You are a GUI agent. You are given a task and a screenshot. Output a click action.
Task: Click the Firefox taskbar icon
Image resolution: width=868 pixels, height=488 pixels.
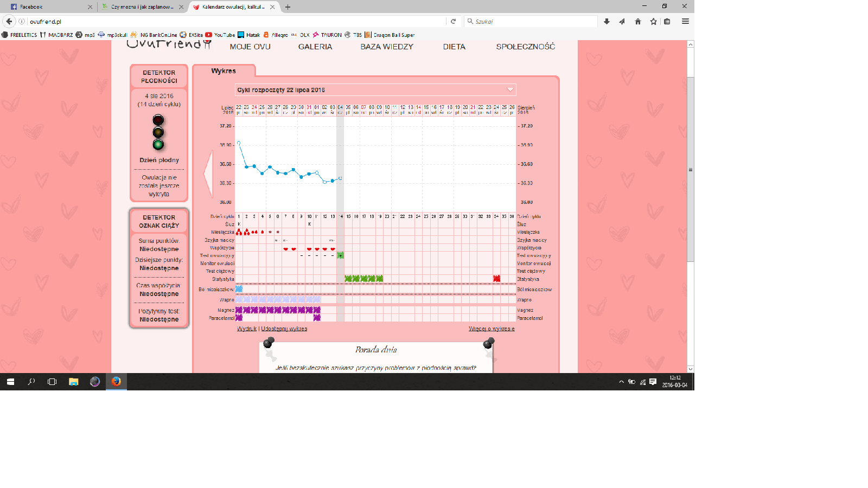116,382
